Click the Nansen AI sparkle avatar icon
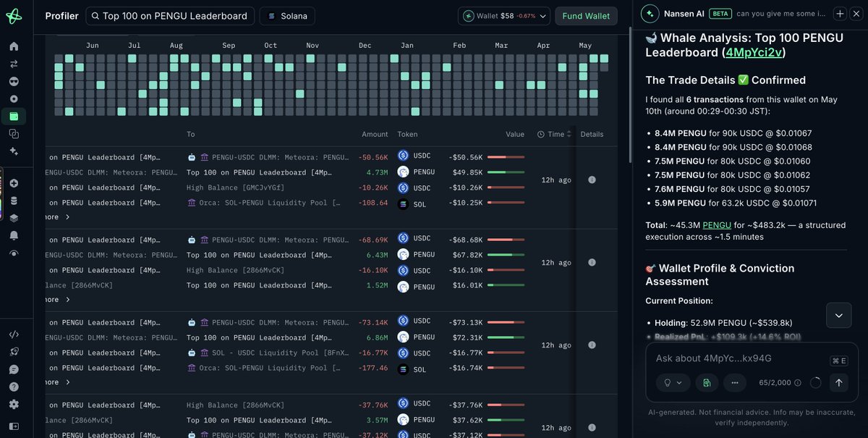The width and height of the screenshot is (868, 438). pyautogui.click(x=650, y=13)
